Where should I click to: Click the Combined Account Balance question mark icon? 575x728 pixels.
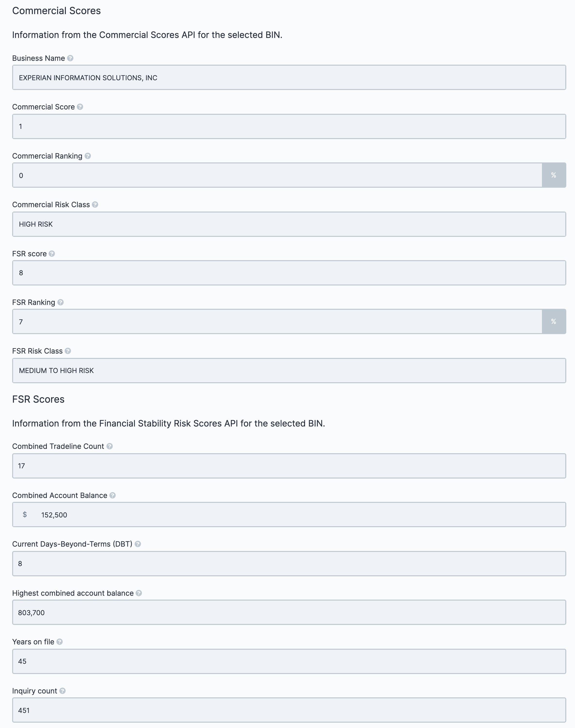113,495
